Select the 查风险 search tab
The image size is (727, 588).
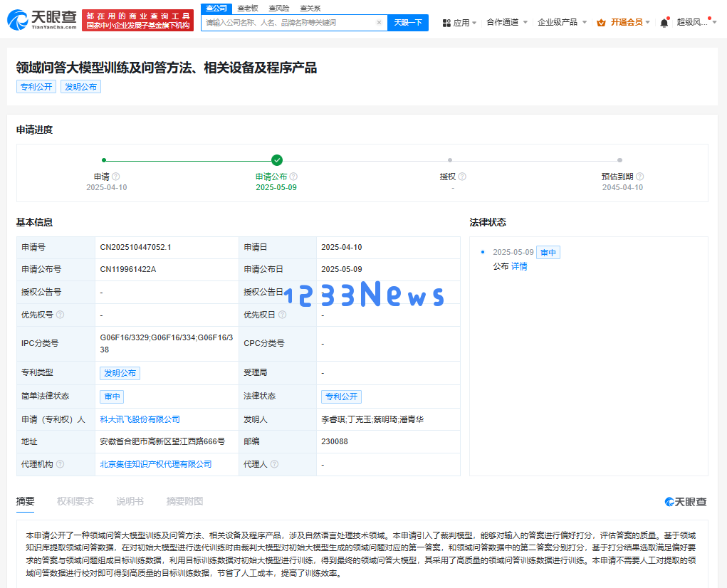pos(278,9)
